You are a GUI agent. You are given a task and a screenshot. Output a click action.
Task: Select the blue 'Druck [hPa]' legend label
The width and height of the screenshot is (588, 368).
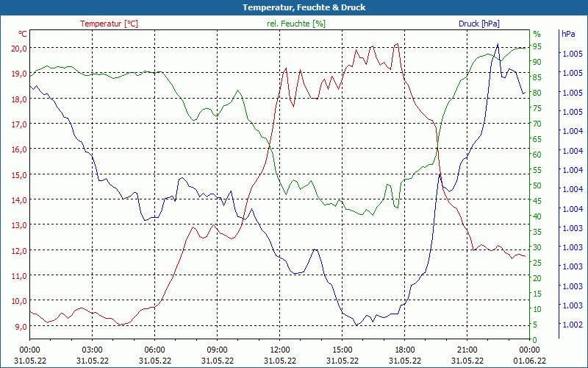(479, 24)
